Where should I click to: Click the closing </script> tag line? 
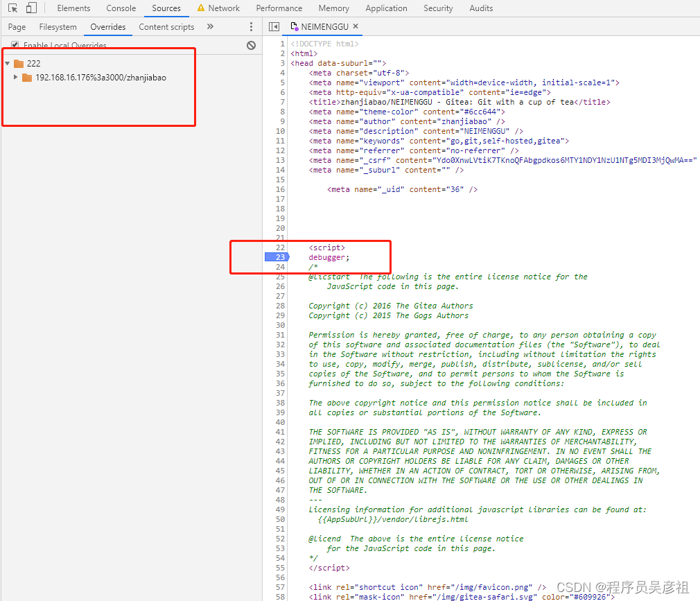[x=329, y=568]
